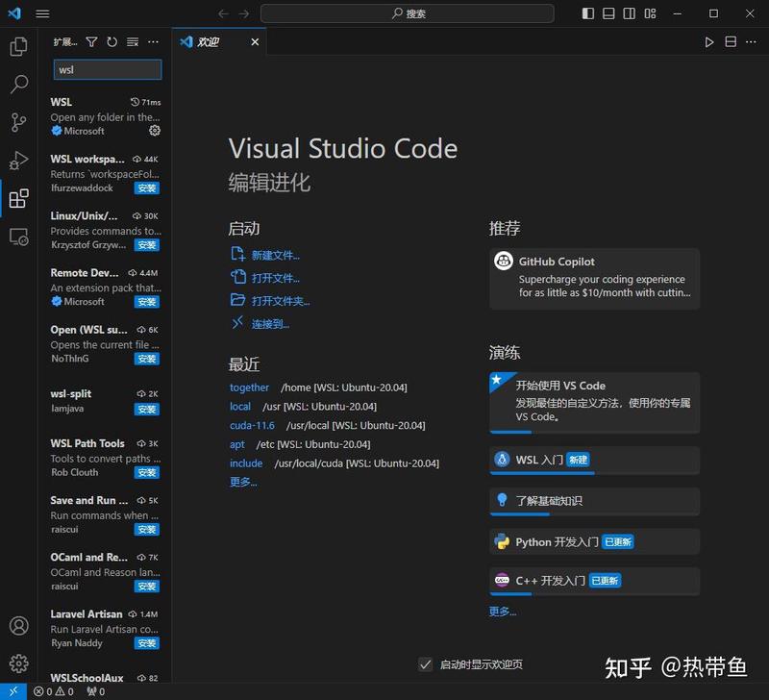Open the recent folder cuda-11.6
The height and width of the screenshot is (700, 769).
tap(252, 425)
